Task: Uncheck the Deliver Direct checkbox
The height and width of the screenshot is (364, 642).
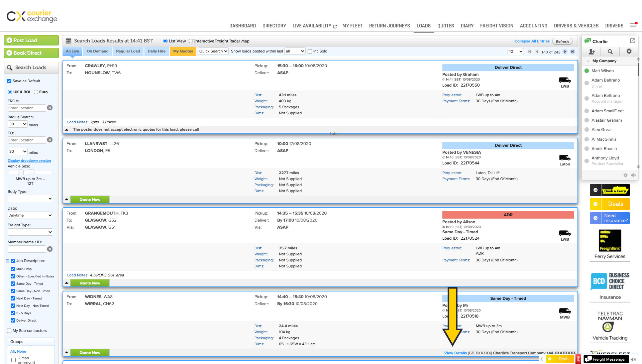Action: click(13, 320)
